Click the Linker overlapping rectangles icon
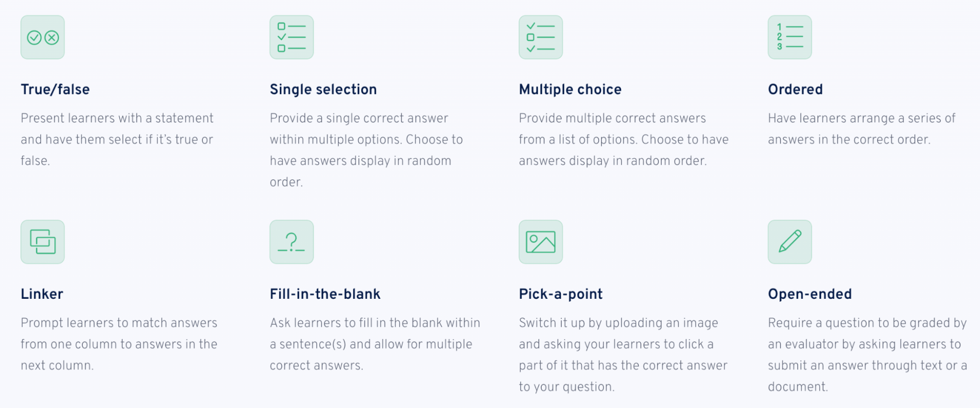 43,242
